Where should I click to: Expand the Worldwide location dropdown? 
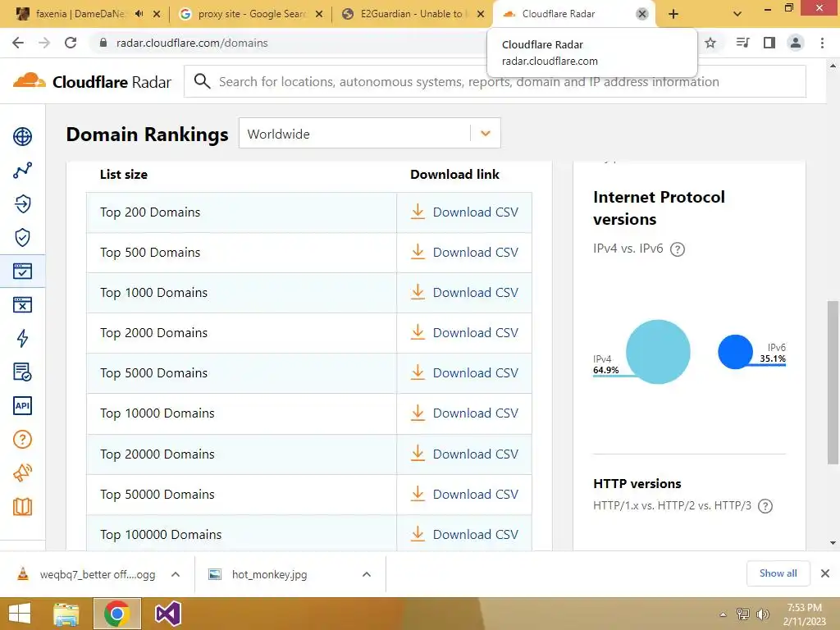coord(486,134)
